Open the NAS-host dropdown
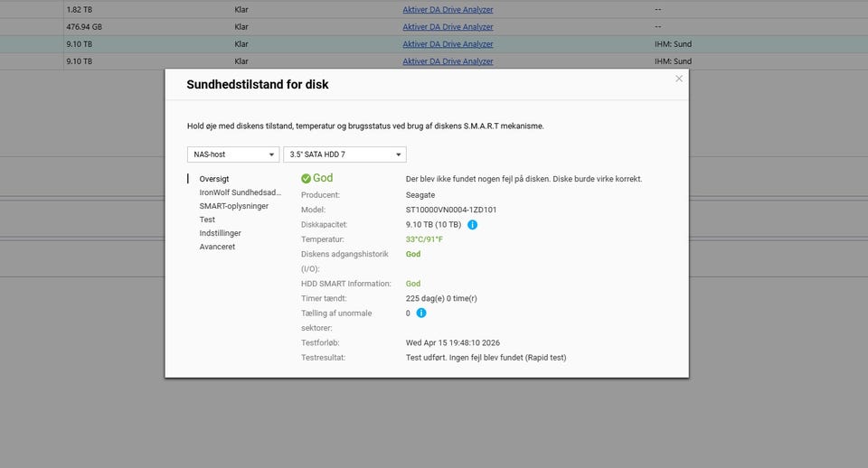This screenshot has height=468, width=868. tap(233, 154)
